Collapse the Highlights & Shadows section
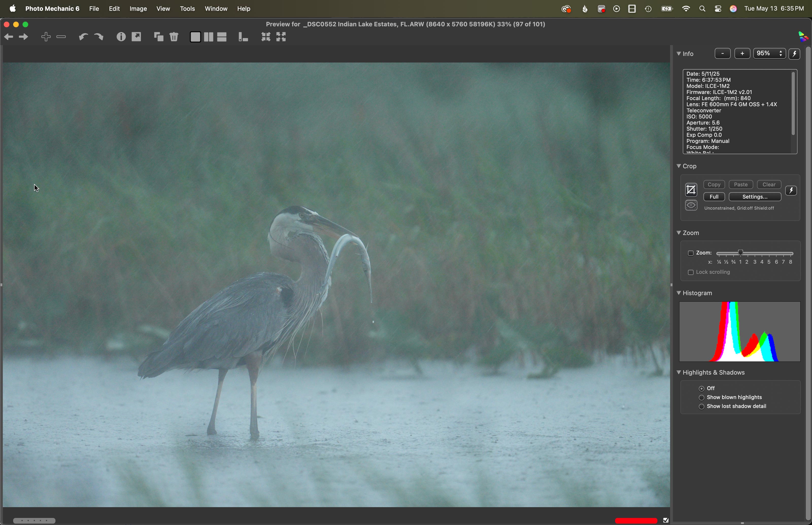 coord(678,372)
